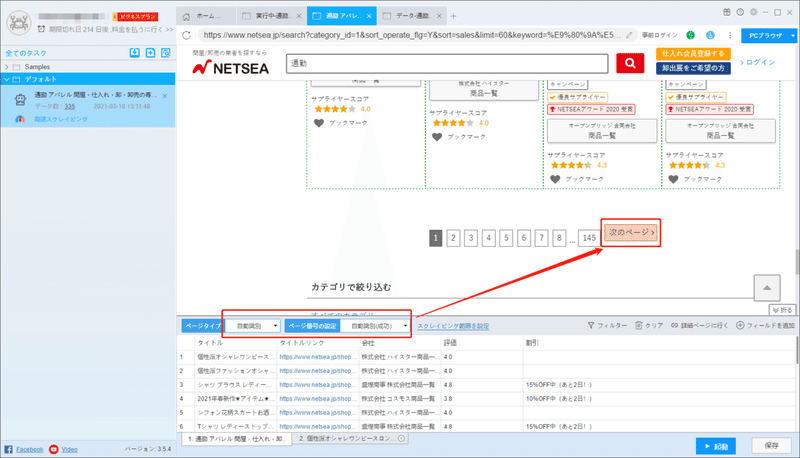Screen dimensions: 800x458
Task: Switch to the 実行中-通勤 tab
Action: point(271,16)
